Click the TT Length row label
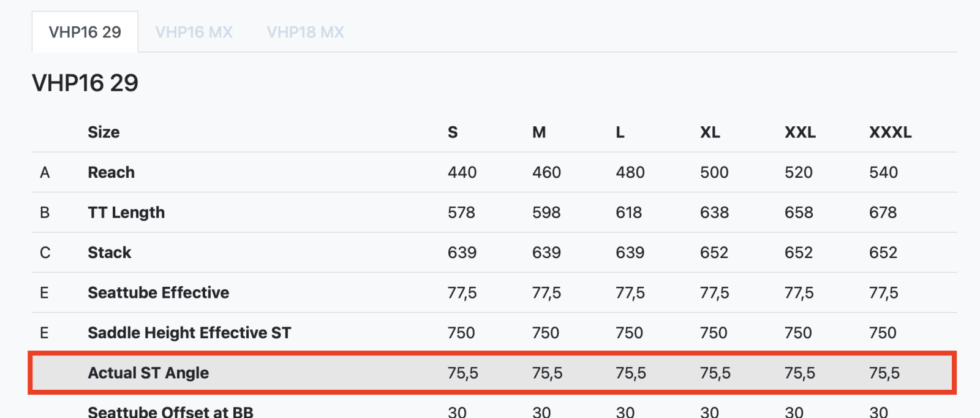980x418 pixels. [x=126, y=213]
